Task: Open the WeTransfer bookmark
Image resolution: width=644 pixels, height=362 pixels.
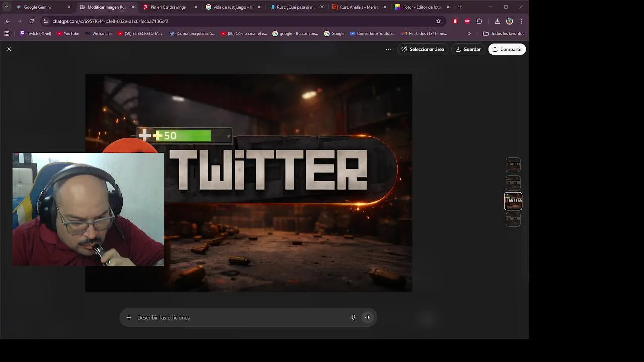Action: tap(98, 34)
